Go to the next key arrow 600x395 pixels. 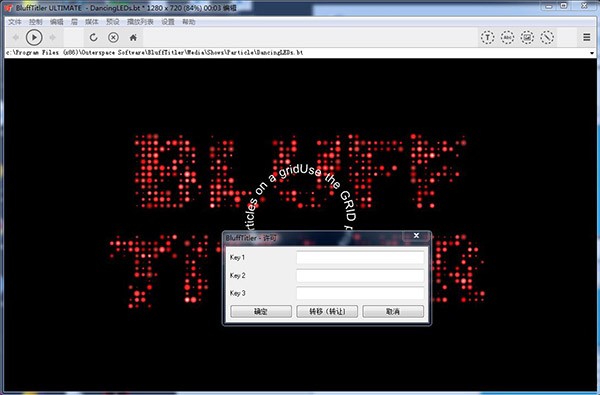52,38
